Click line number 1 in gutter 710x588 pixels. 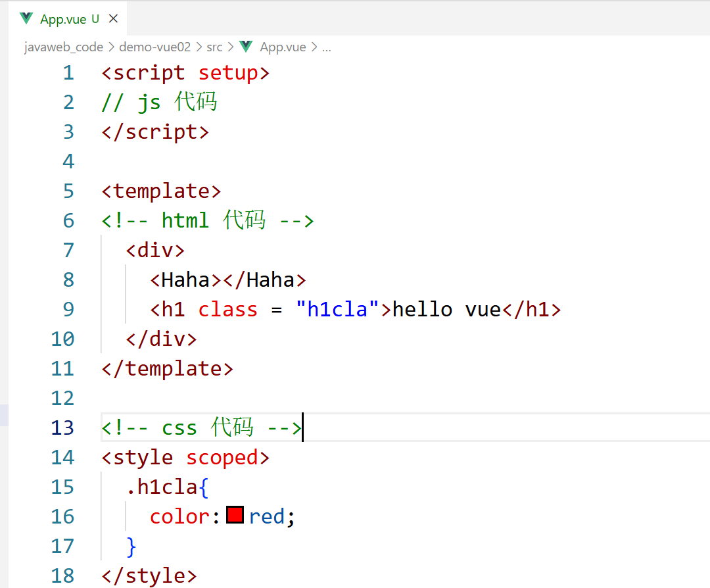[x=68, y=73]
